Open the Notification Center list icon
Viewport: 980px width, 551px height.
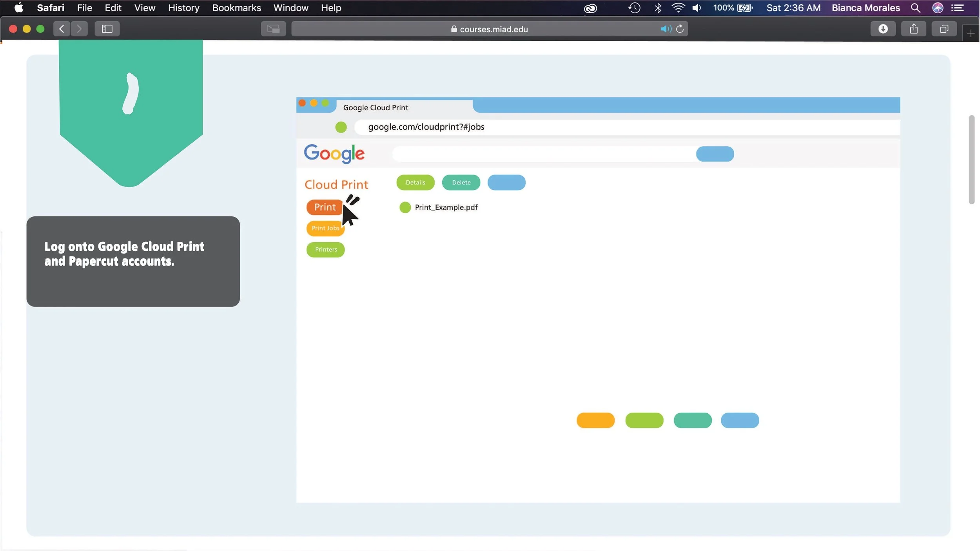[958, 8]
